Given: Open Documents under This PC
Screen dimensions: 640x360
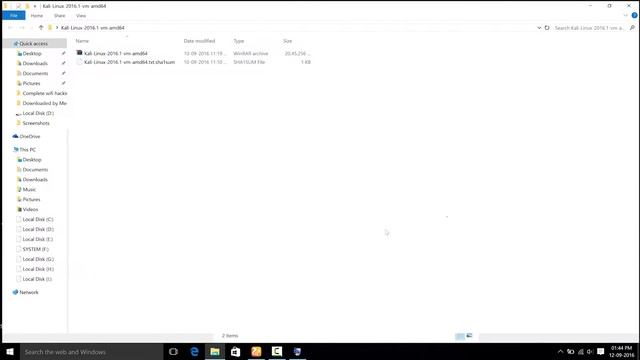Looking at the screenshot, I should [35, 169].
